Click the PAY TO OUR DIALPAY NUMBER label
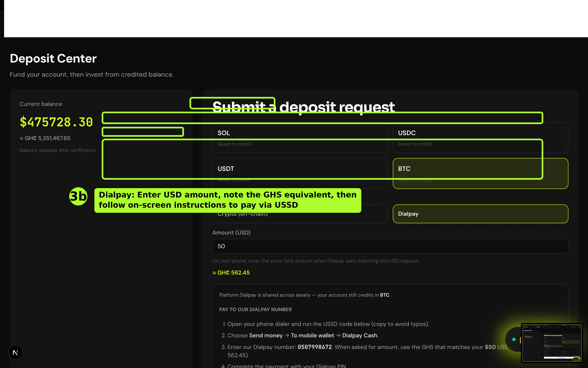This screenshot has width=588, height=368. 255,309
